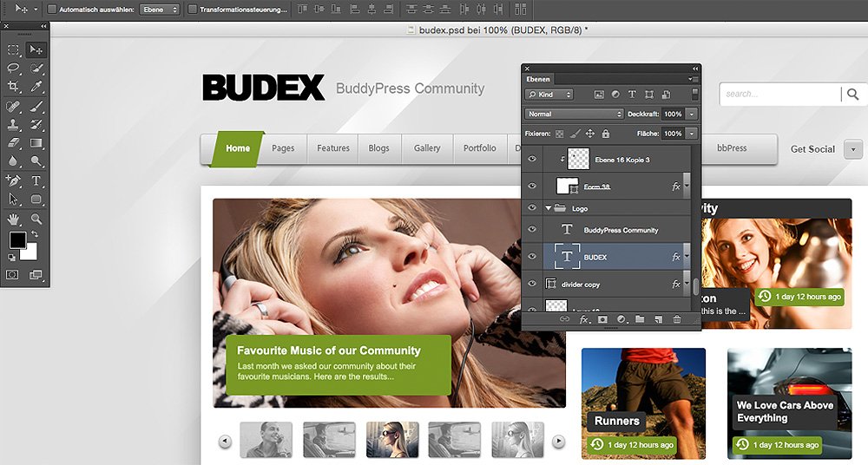Open the Deckkraft opacity slider arrow

click(x=692, y=114)
